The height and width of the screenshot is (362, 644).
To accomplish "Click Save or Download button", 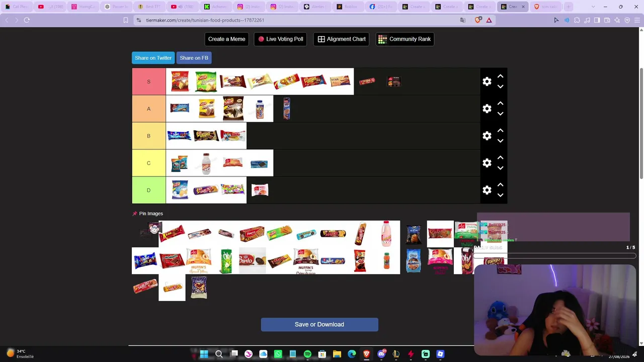I will tap(319, 324).
